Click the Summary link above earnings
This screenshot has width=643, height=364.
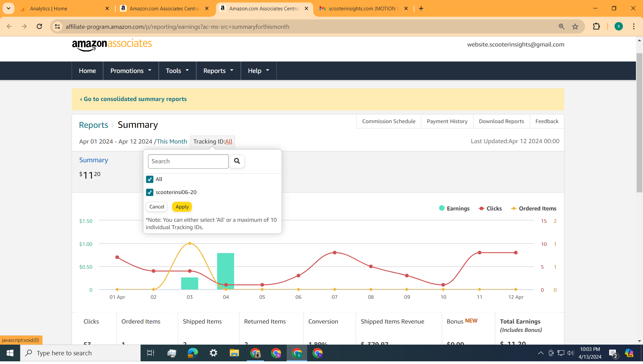click(93, 160)
